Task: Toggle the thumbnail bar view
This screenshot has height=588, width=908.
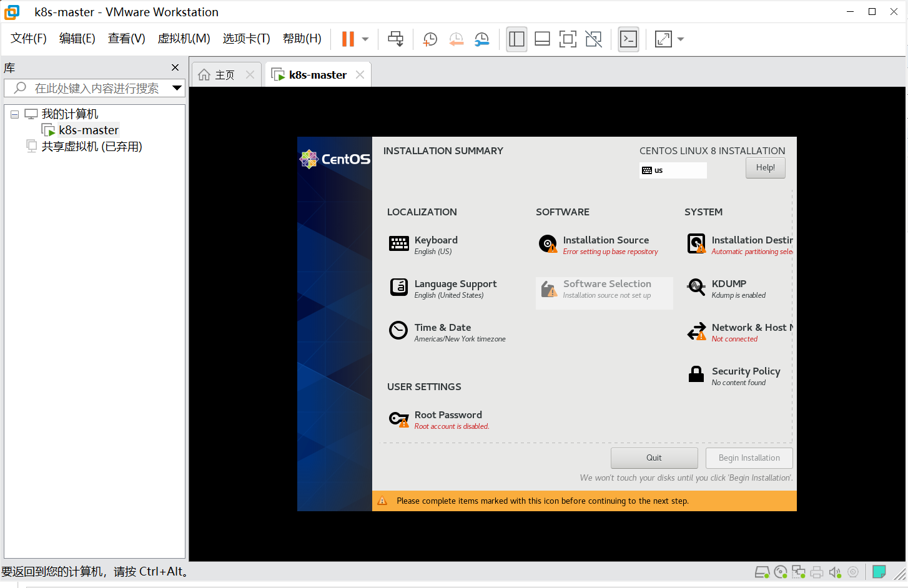Action: pyautogui.click(x=542, y=39)
